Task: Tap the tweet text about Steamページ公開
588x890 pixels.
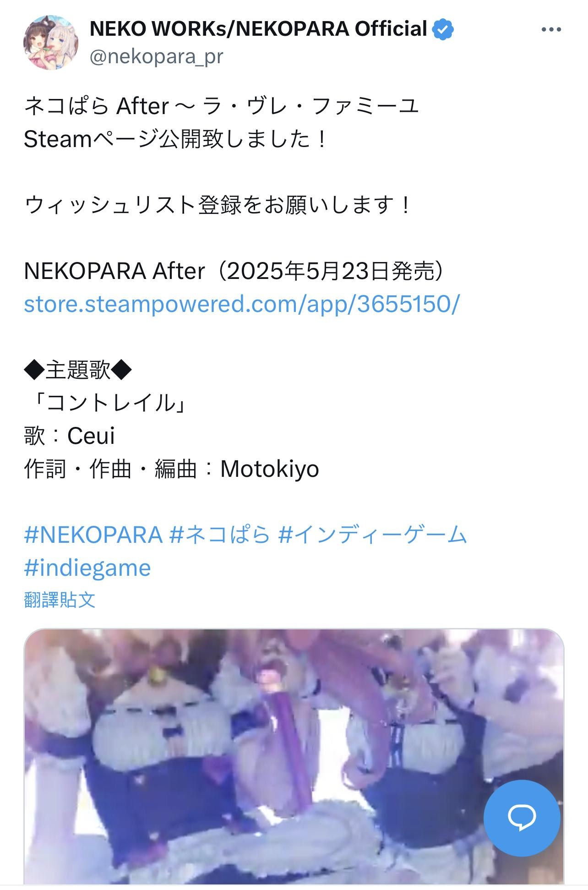Action: coord(176,139)
